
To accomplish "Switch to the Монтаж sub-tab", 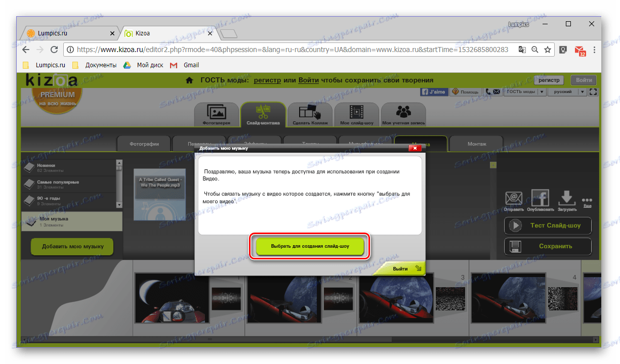I will tap(477, 144).
